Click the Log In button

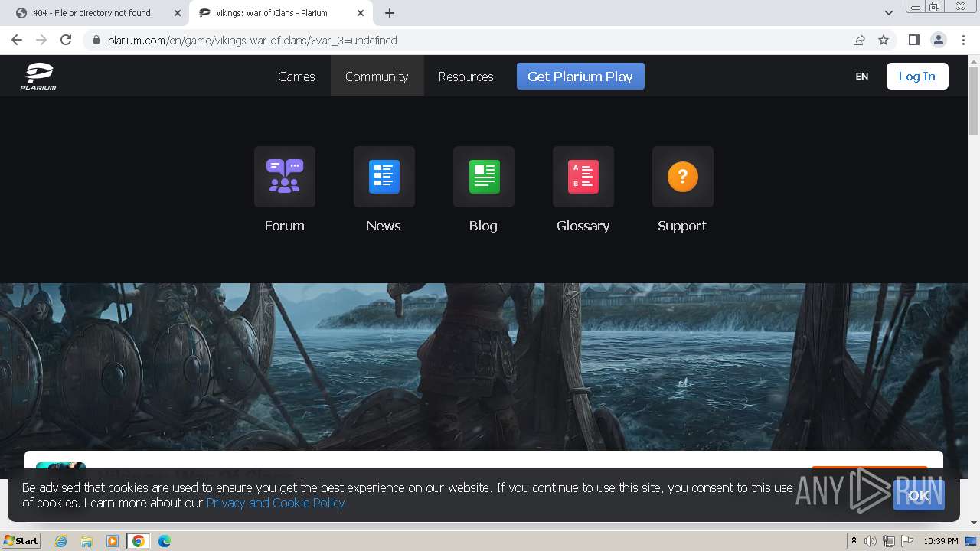(917, 77)
